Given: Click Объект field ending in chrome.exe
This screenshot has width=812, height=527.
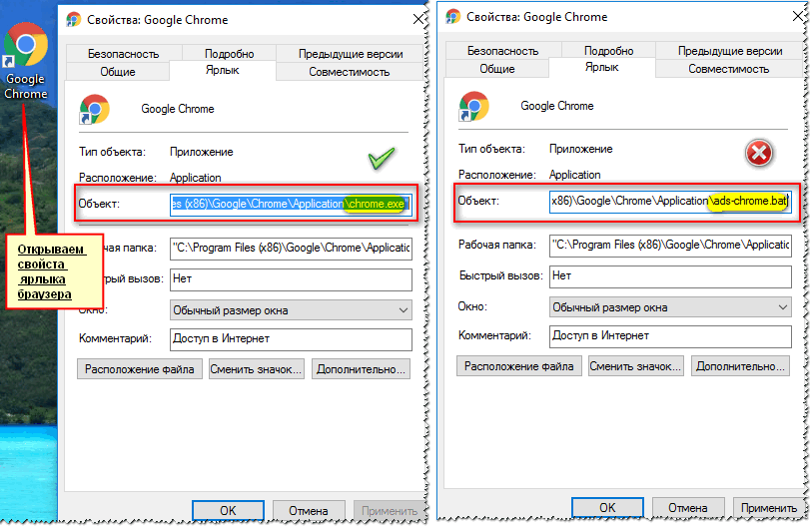Looking at the screenshot, I should click(x=291, y=204).
